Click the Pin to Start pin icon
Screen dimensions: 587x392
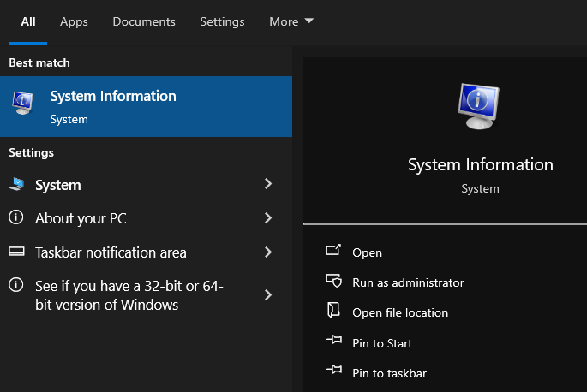[334, 342]
